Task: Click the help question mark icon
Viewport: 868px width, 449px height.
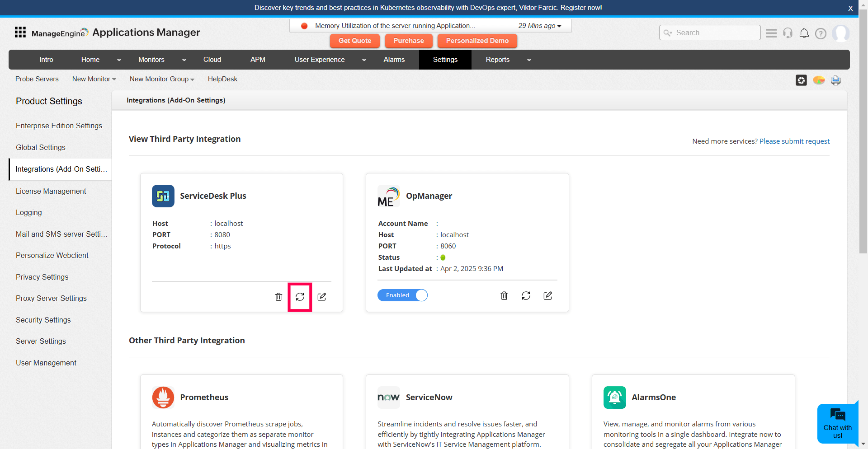Action: tap(821, 33)
